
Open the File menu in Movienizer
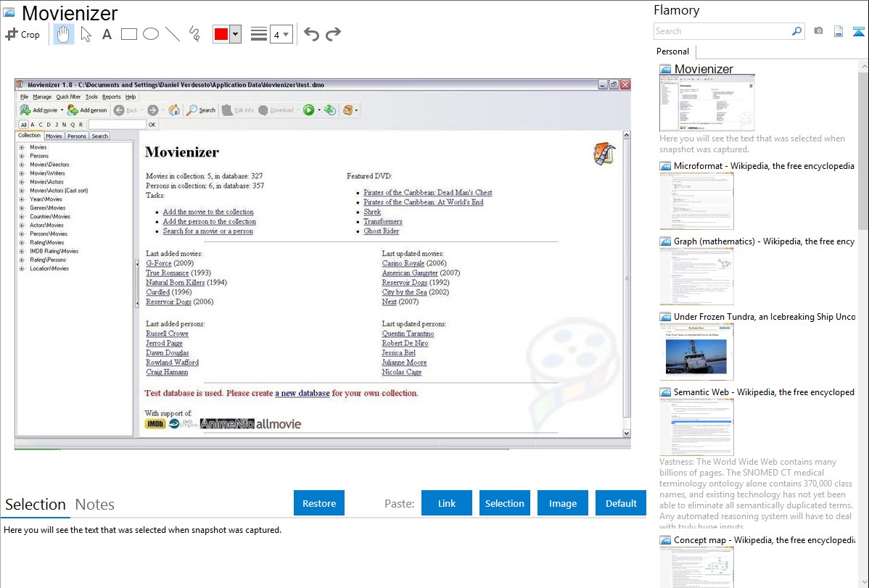[x=25, y=97]
